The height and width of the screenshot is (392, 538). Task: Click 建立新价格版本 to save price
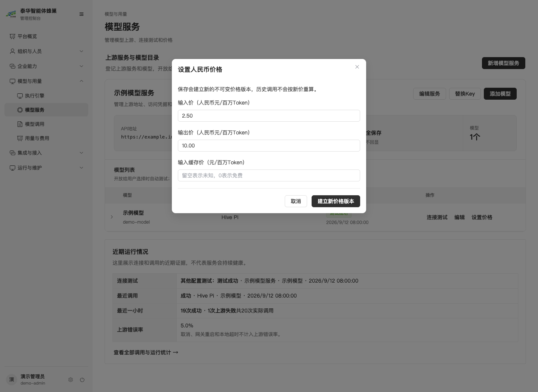(x=336, y=201)
